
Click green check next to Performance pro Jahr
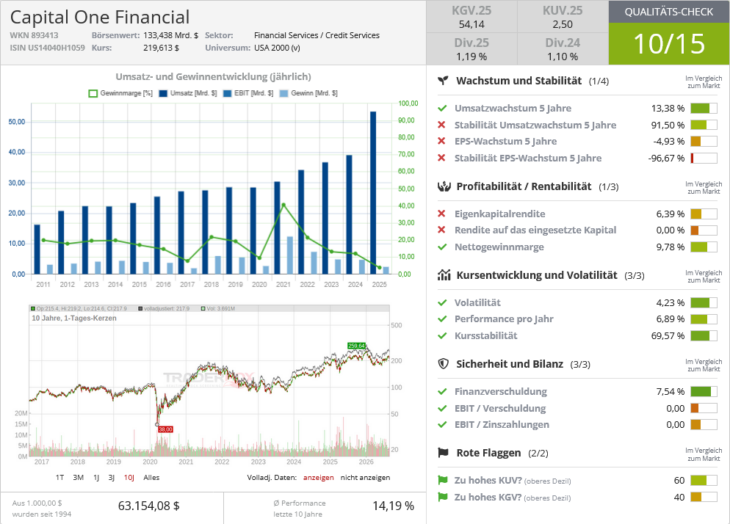coord(442,319)
